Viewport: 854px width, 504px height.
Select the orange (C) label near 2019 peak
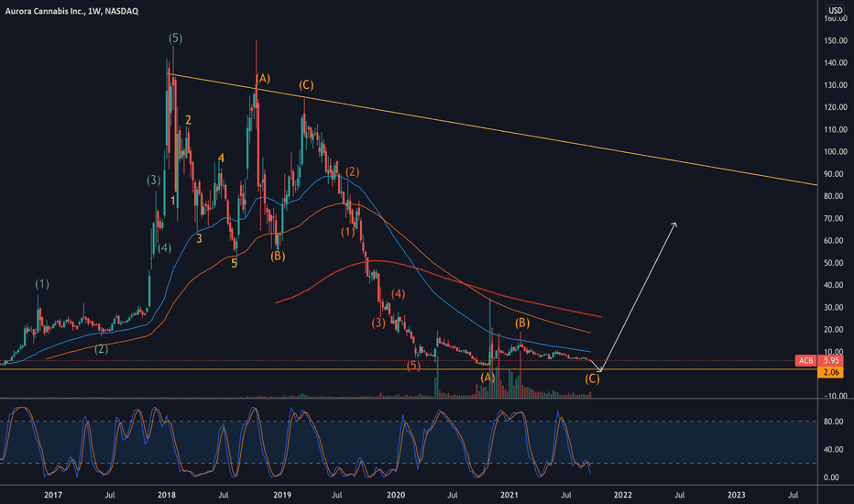tap(306, 85)
